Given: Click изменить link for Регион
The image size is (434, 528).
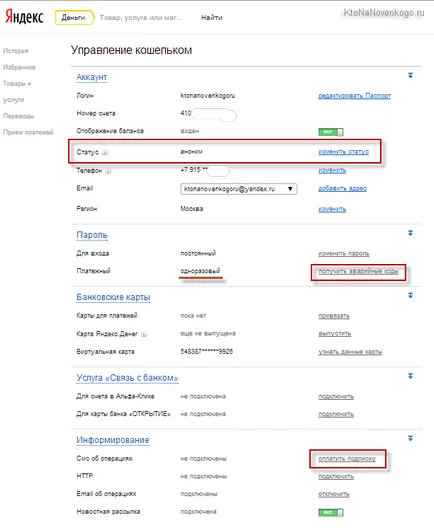Looking at the screenshot, I should [x=332, y=209].
